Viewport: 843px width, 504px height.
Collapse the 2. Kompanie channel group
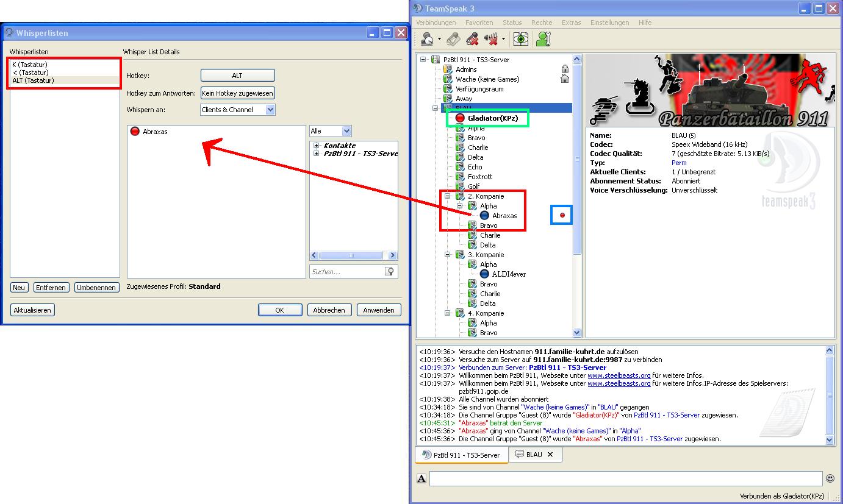pos(448,196)
